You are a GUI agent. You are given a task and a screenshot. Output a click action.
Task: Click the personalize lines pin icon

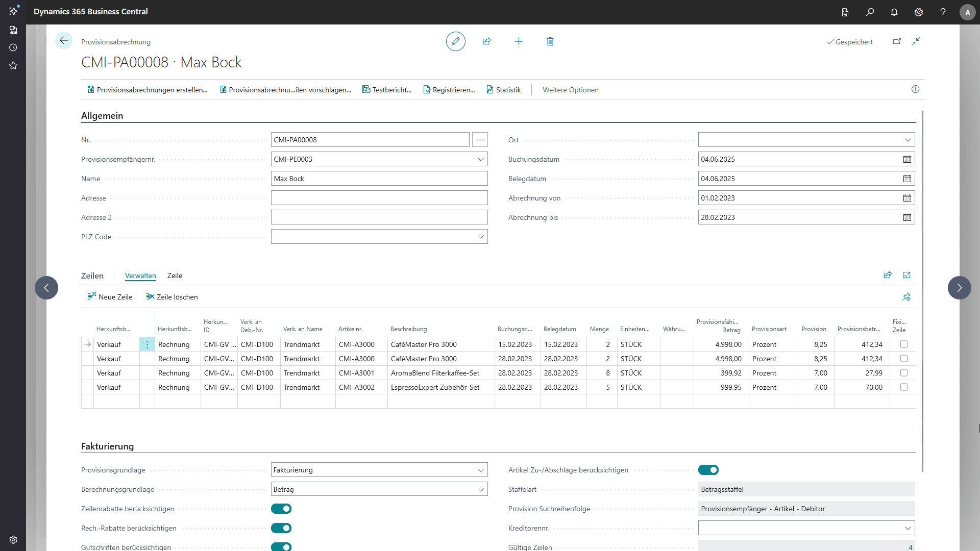(906, 297)
